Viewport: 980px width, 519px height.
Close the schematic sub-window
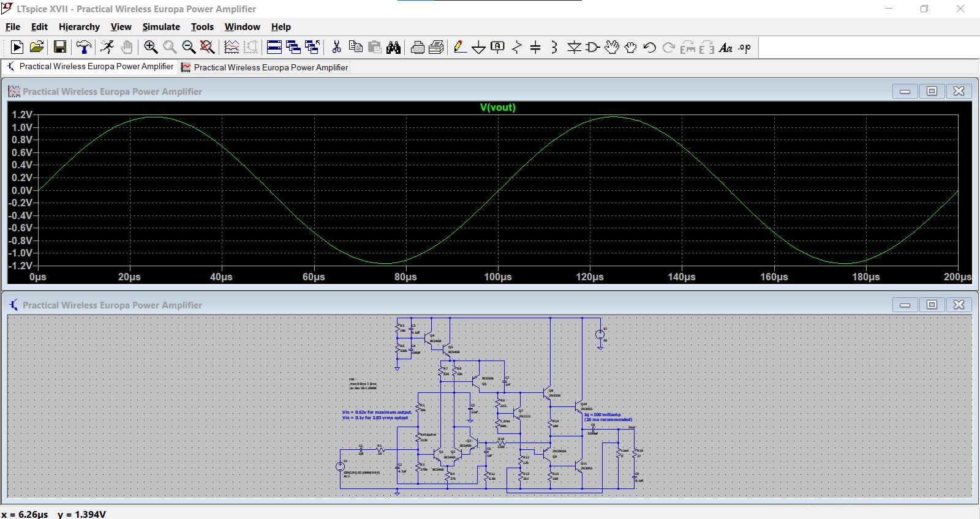[x=959, y=305]
